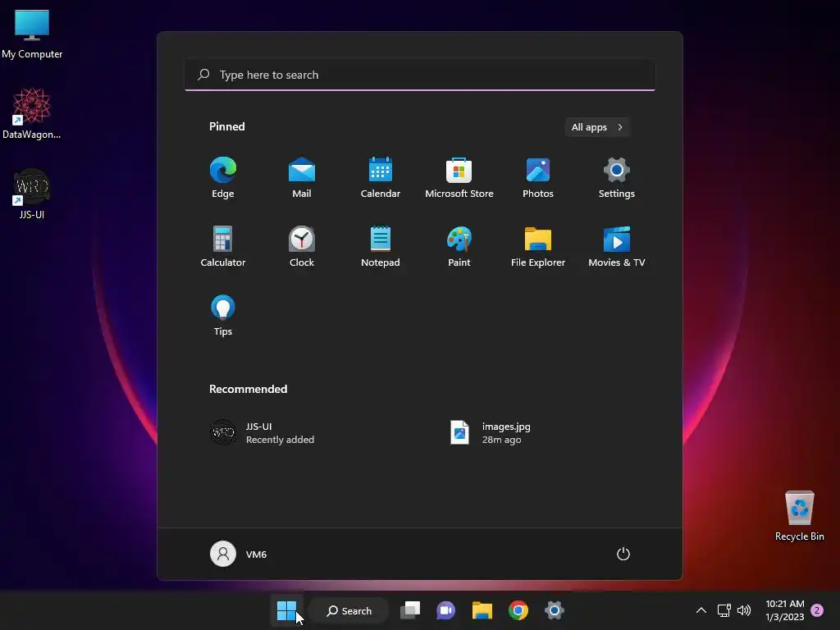Launch the Photos app
The image size is (840, 630).
pyautogui.click(x=538, y=178)
